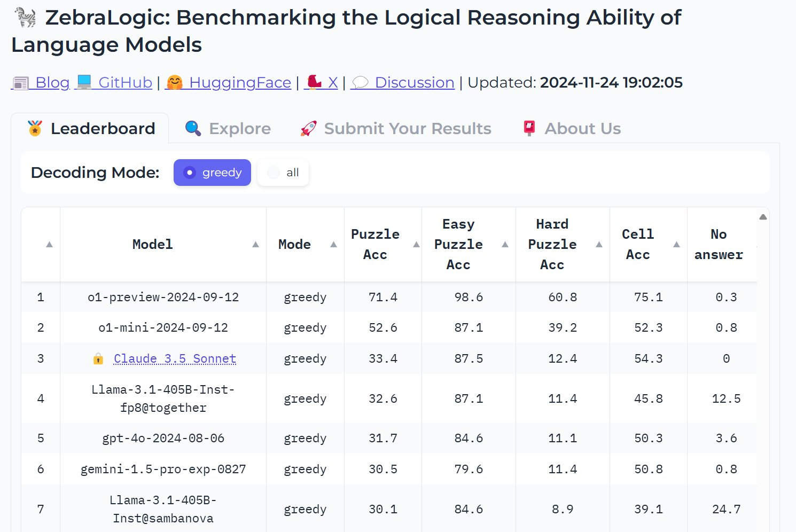Click the mailbox icon beside About Us

pos(529,128)
